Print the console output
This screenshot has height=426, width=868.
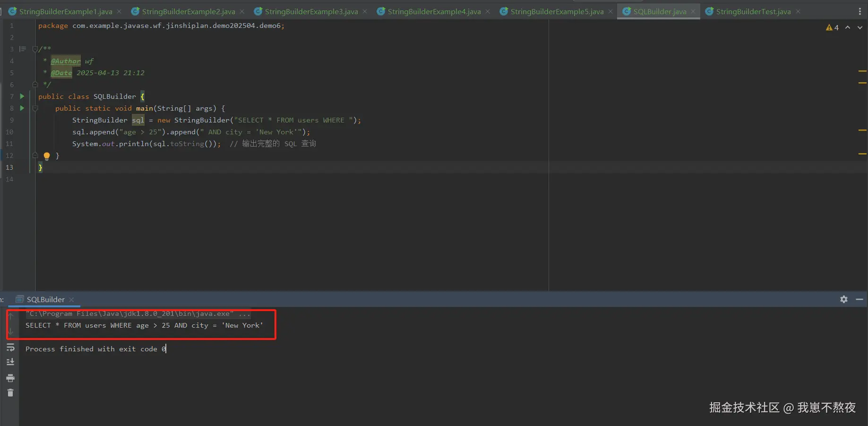point(10,378)
